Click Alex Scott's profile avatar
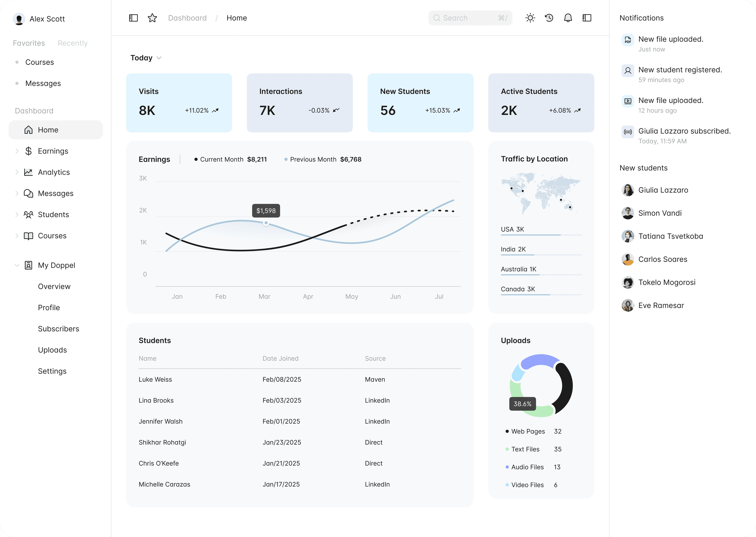 [x=19, y=19]
